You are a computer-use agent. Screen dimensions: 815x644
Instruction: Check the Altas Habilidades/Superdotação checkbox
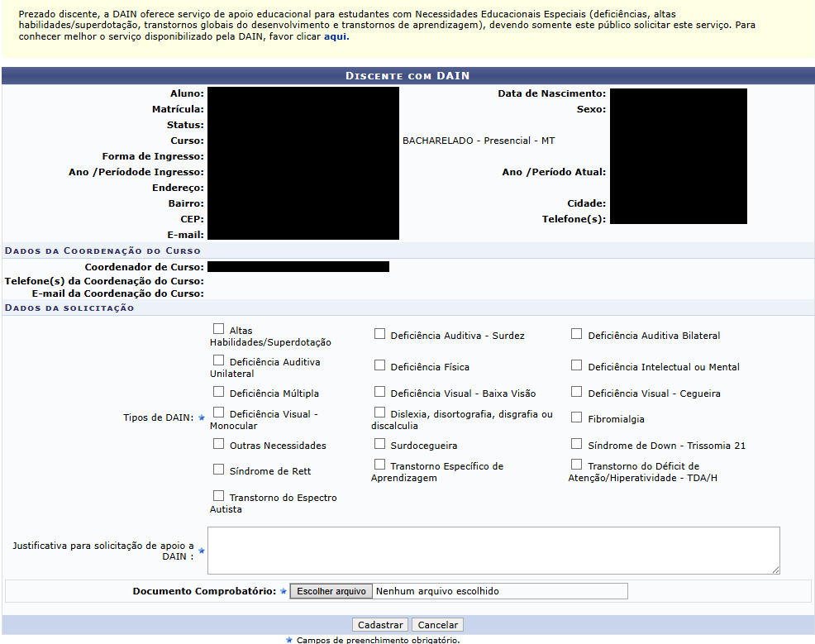point(218,329)
